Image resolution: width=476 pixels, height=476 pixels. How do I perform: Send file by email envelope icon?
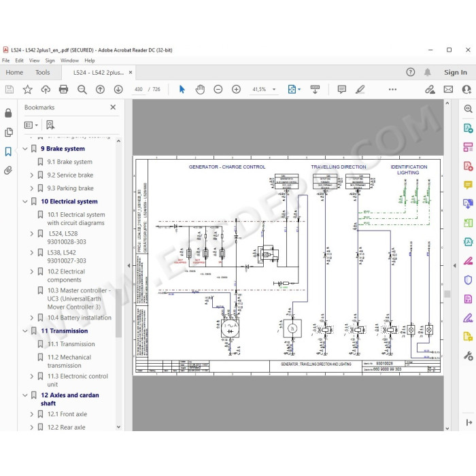pos(448,89)
